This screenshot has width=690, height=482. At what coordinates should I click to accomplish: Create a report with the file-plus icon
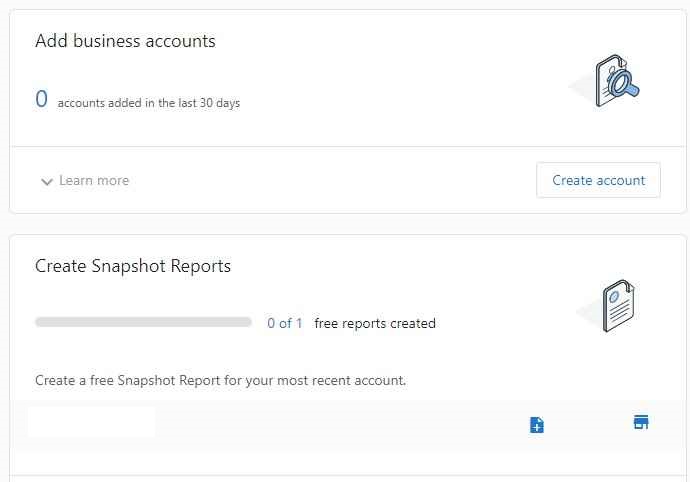click(x=536, y=425)
